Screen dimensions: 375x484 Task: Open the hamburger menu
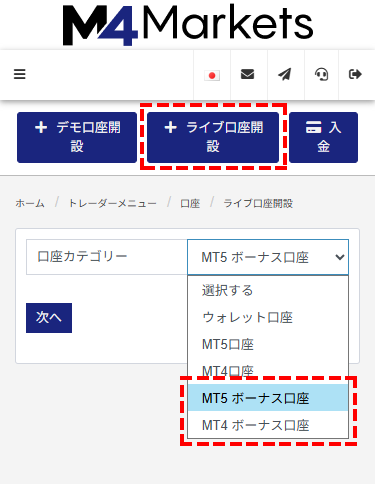click(x=19, y=74)
